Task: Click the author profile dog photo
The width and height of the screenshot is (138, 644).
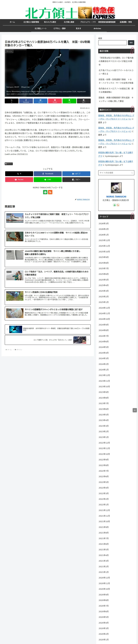Action: point(116,188)
